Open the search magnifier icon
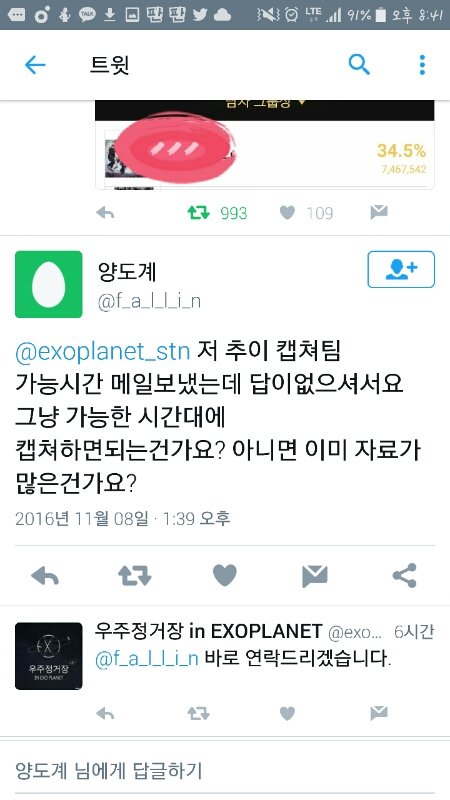This screenshot has height=800, width=450. pyautogui.click(x=359, y=65)
